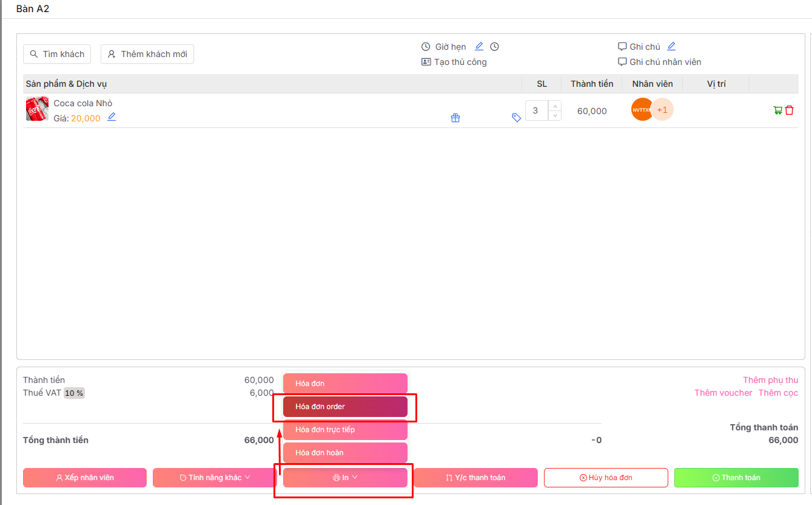Click the quantity input field showing 3

pyautogui.click(x=536, y=110)
